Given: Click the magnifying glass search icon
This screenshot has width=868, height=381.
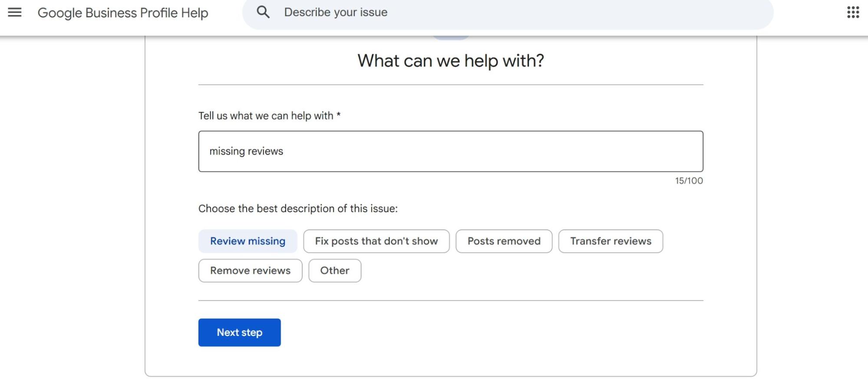Looking at the screenshot, I should (263, 12).
